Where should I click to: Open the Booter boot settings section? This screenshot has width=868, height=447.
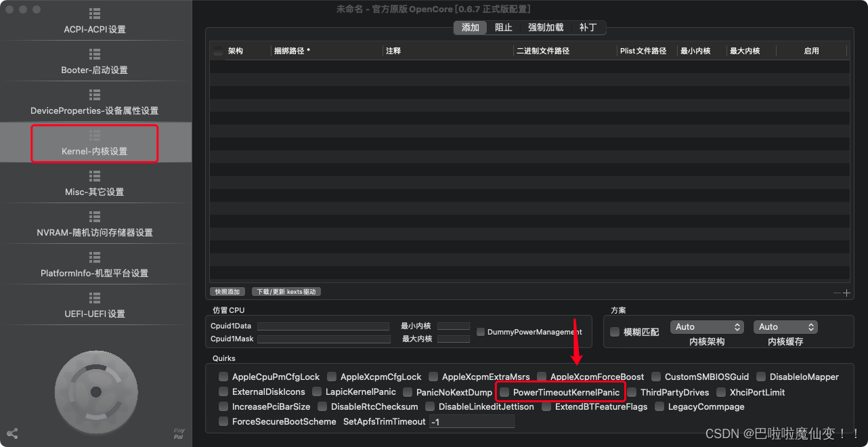[95, 61]
